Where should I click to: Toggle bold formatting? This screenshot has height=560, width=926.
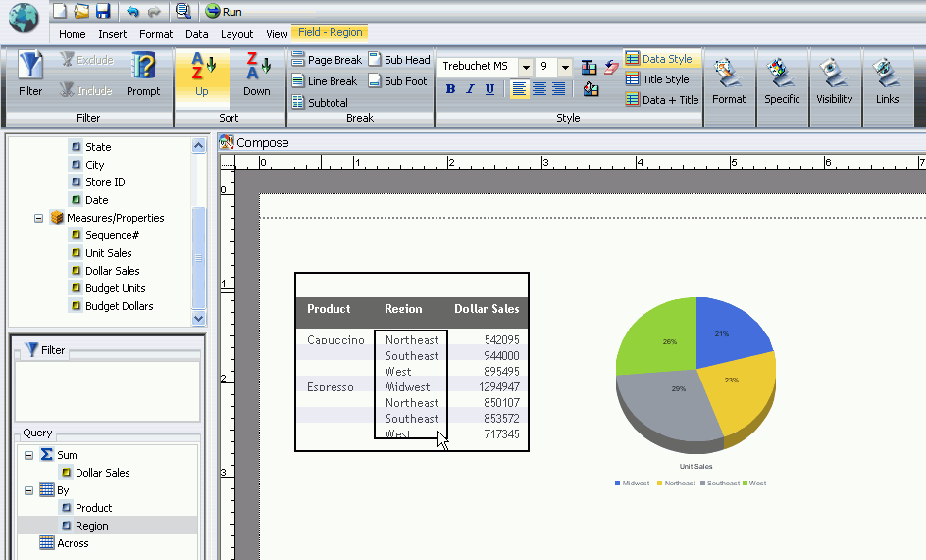point(450,89)
